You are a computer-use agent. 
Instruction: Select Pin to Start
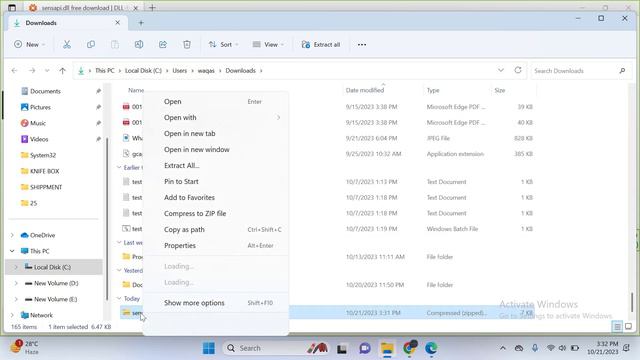(216, 182)
